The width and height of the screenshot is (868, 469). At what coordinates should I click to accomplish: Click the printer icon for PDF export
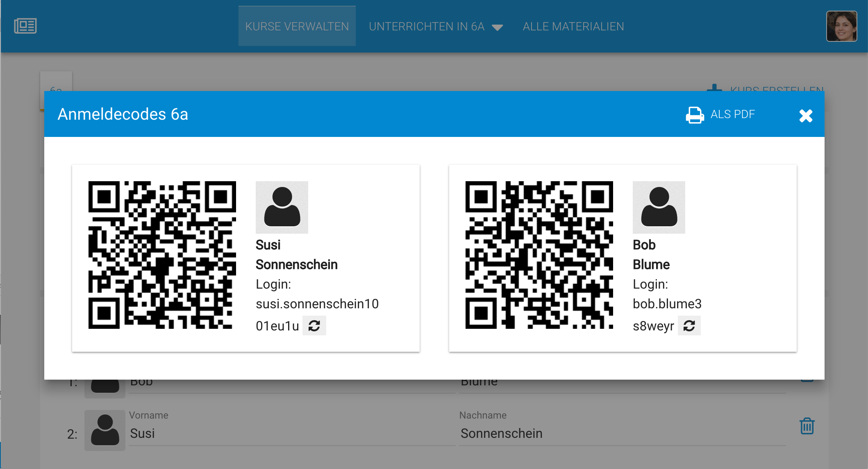[695, 115]
